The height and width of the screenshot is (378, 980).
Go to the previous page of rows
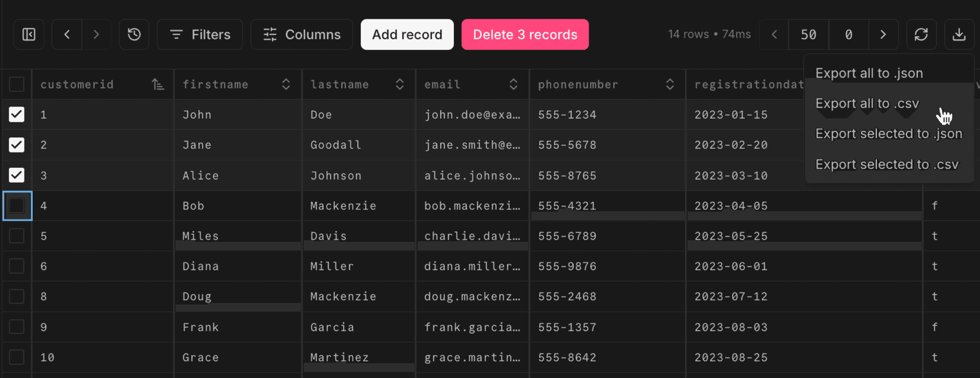pos(774,34)
